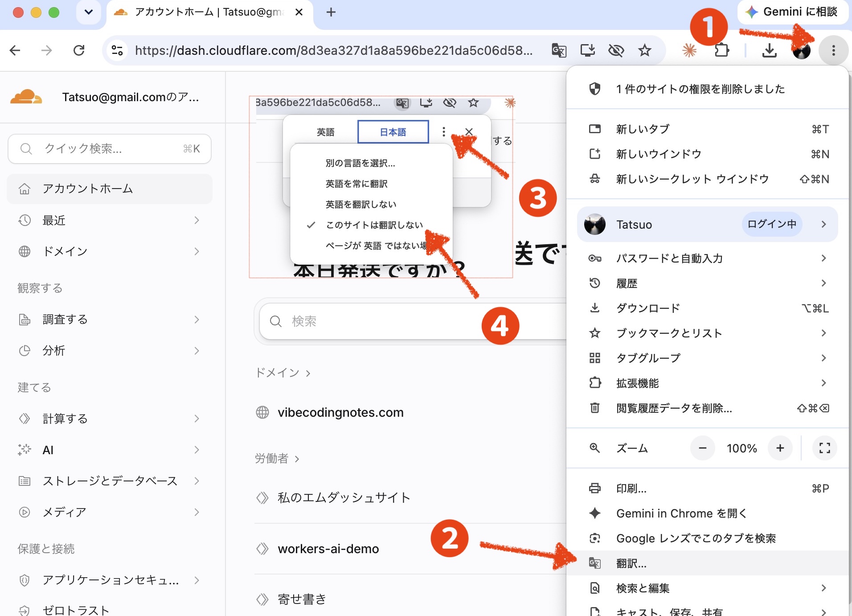Select アカウントホーム in sidebar
The width and height of the screenshot is (852, 616).
tap(110, 189)
